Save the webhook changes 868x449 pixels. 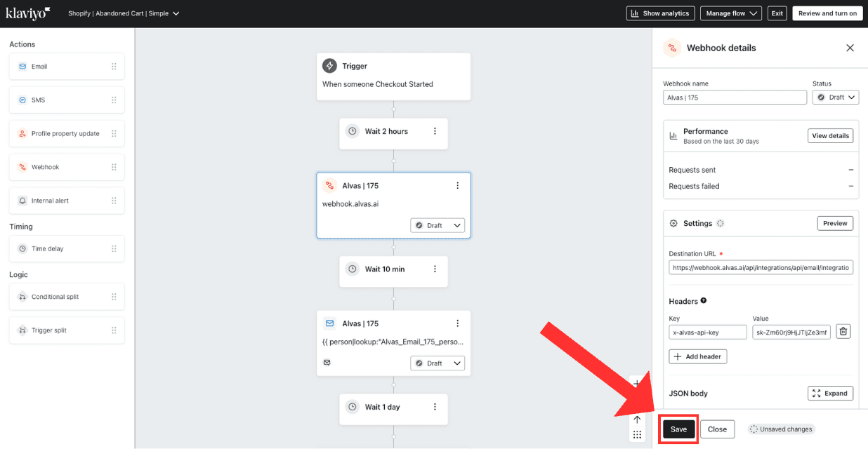point(678,429)
